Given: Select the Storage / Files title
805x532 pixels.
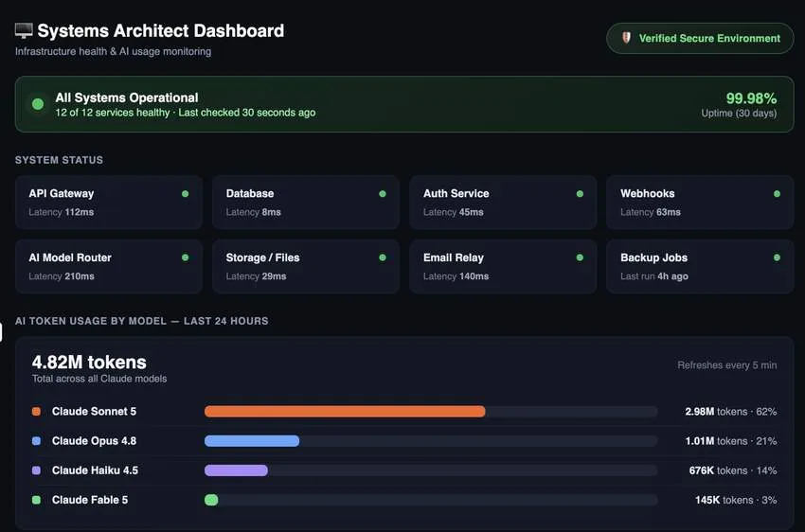Looking at the screenshot, I should click(x=262, y=257).
